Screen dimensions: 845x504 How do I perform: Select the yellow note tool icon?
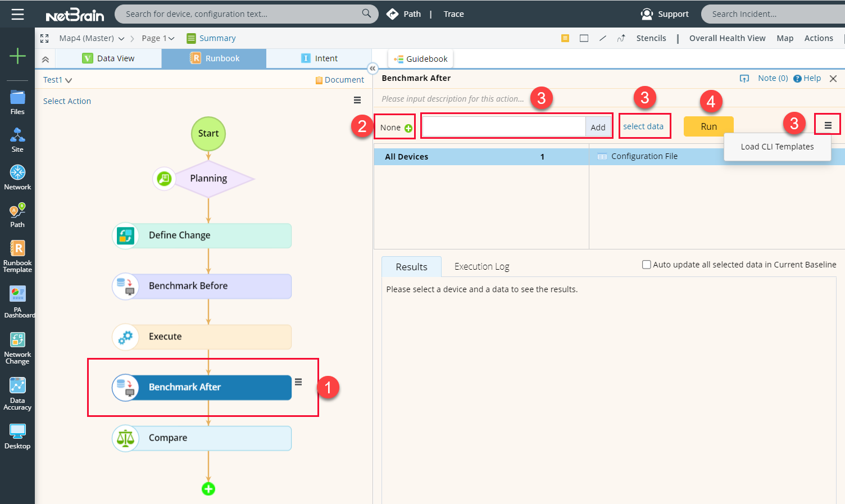[565, 38]
